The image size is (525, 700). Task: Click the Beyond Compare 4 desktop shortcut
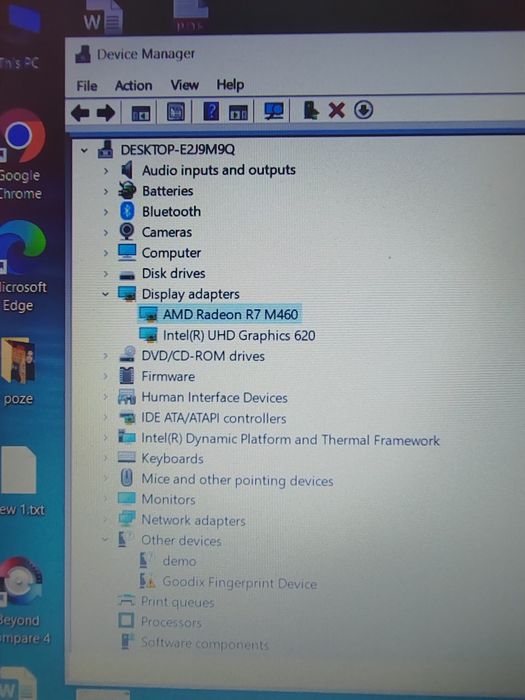point(23,600)
